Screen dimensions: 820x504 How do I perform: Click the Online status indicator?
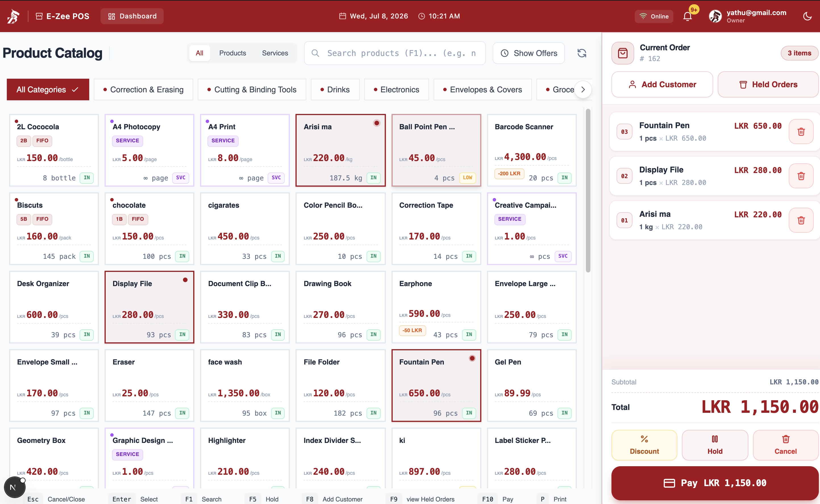(x=654, y=16)
